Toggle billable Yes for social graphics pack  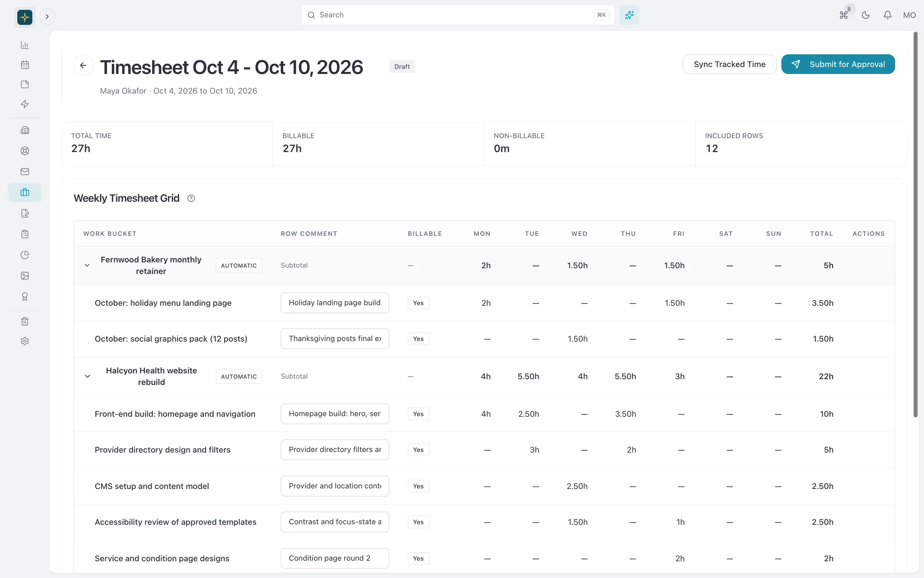418,339
